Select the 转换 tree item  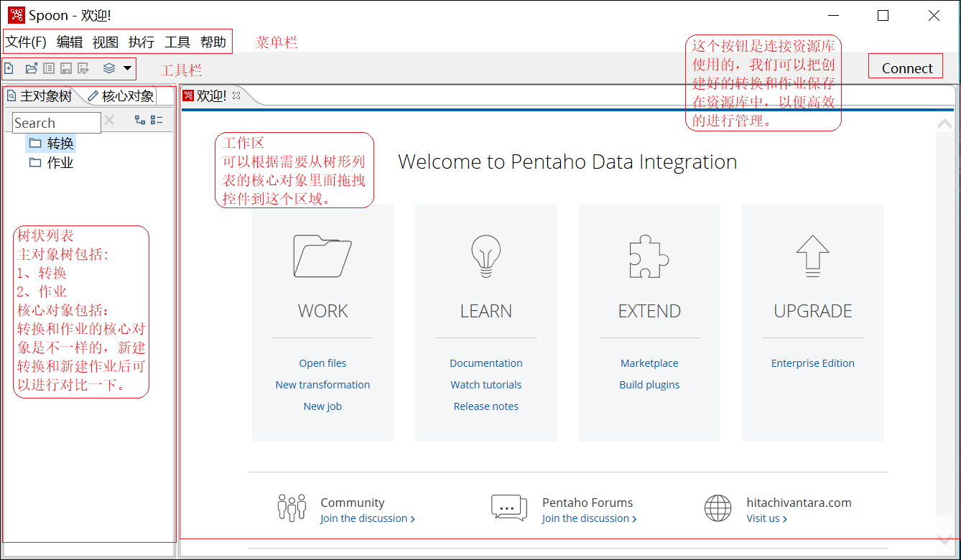pyautogui.click(x=51, y=144)
